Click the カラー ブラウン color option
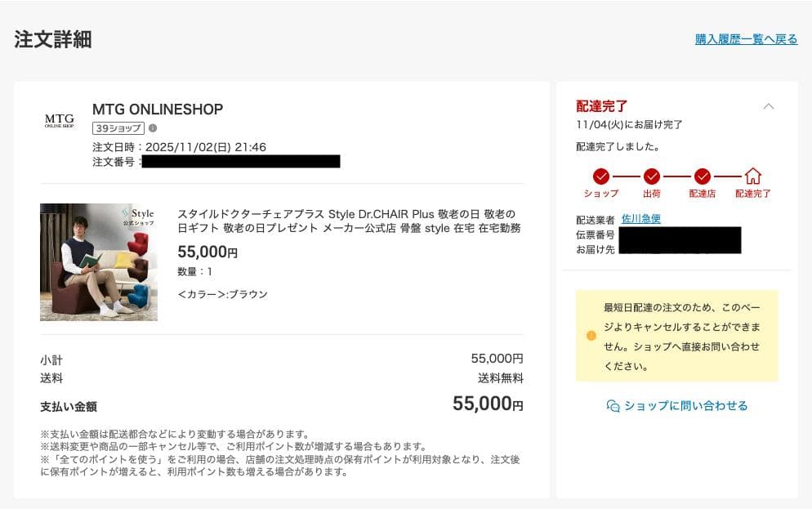Screen dimensions: 812x509 click(224, 293)
